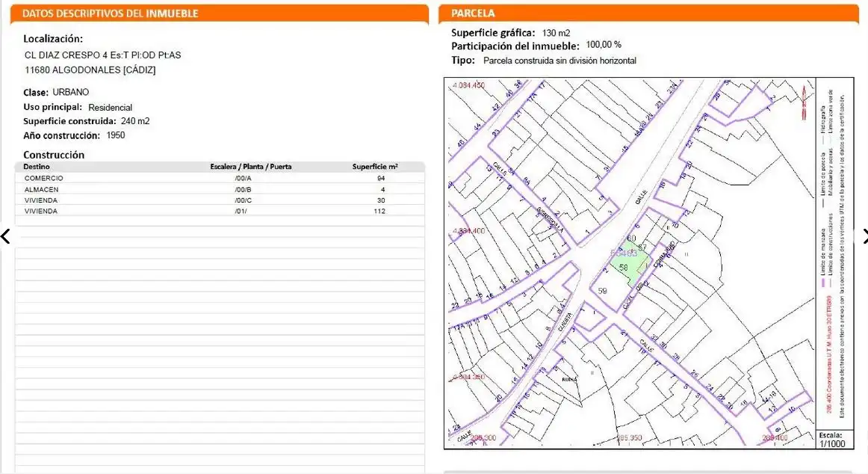Go to the next image with the right arrow
Viewport: 868px width, 474px height.
tap(864, 236)
